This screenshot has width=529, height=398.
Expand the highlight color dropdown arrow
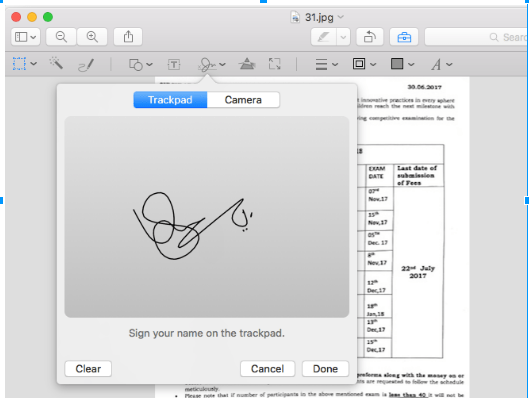(x=343, y=36)
